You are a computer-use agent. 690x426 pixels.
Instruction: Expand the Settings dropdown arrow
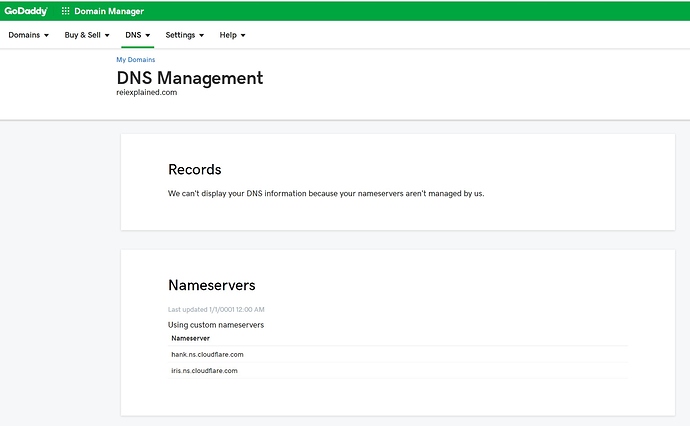pyautogui.click(x=202, y=35)
